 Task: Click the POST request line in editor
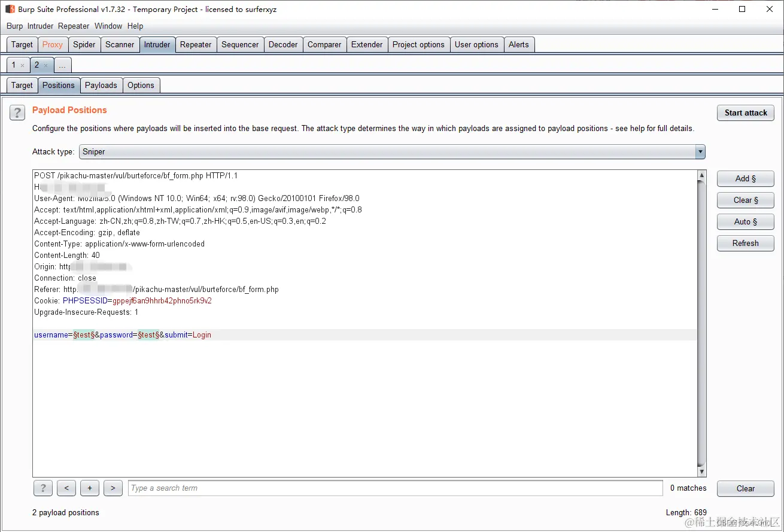click(x=136, y=176)
